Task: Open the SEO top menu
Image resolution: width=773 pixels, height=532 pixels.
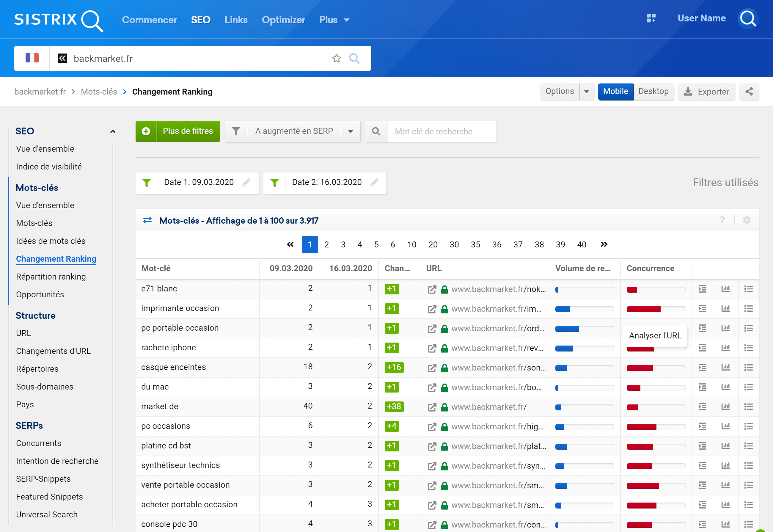Action: (x=201, y=20)
